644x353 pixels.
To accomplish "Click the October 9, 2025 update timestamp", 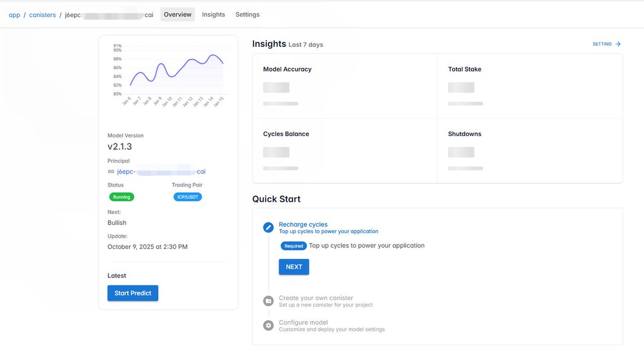I will pyautogui.click(x=148, y=247).
